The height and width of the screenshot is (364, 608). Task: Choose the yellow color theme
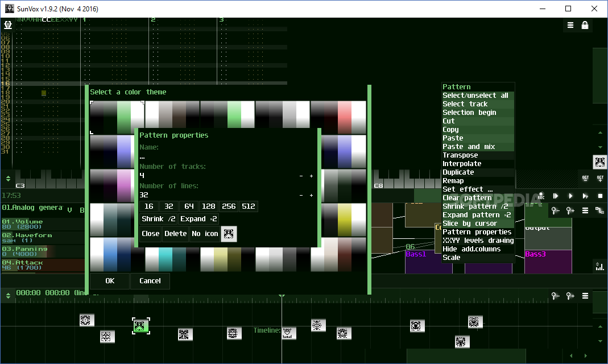(x=344, y=220)
